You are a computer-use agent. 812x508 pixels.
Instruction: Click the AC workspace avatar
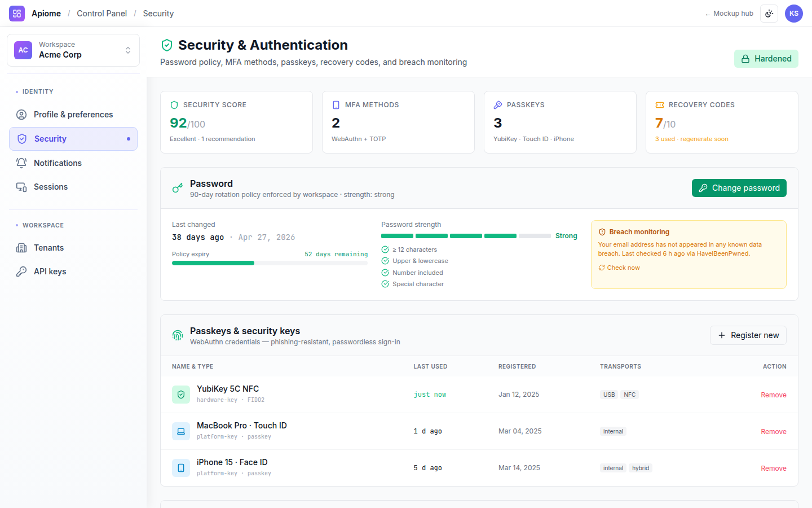(23, 50)
